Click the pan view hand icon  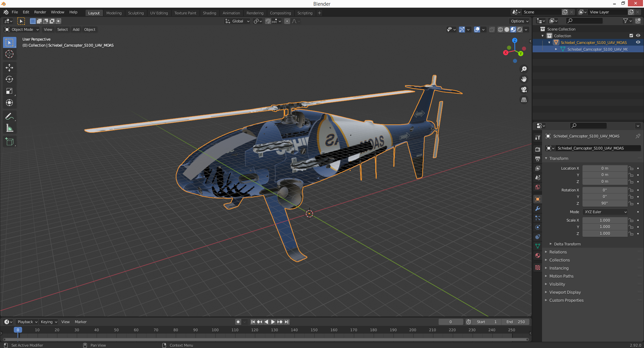click(524, 79)
